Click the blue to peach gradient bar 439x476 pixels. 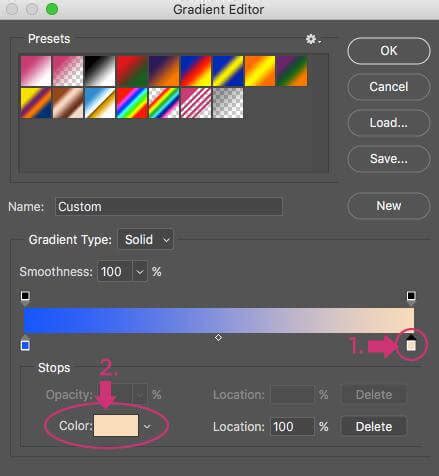pyautogui.click(x=219, y=320)
